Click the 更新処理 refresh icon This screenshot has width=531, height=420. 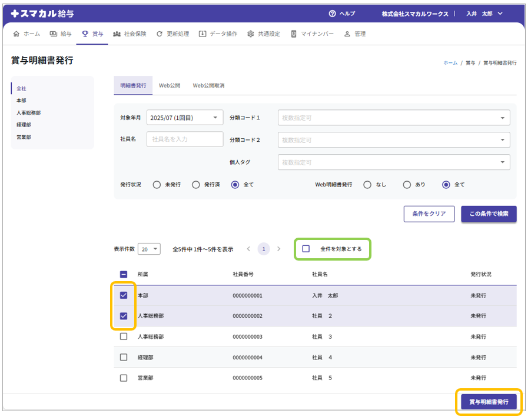tap(160, 34)
